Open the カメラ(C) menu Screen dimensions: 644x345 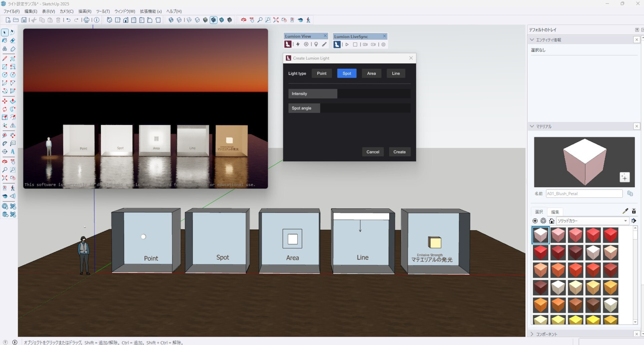click(66, 11)
